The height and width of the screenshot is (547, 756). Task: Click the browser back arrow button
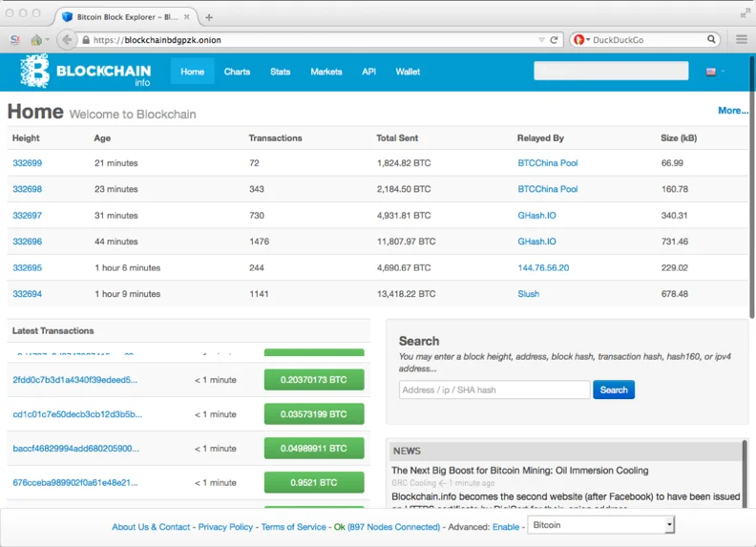point(66,40)
